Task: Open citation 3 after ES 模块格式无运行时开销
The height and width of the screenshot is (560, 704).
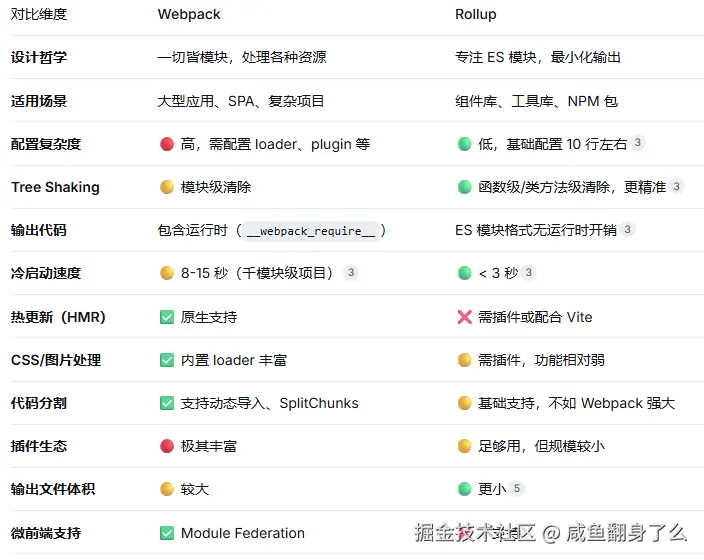Action: point(627,229)
